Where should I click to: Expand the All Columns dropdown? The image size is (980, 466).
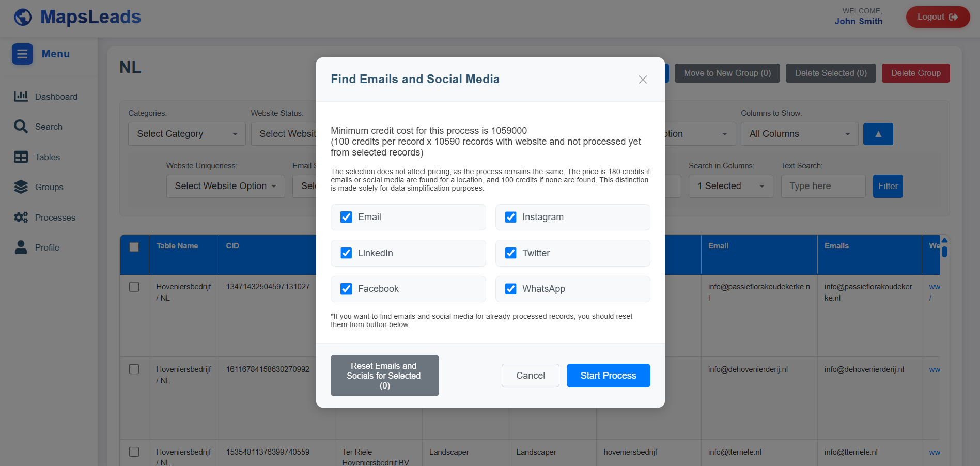tap(799, 134)
